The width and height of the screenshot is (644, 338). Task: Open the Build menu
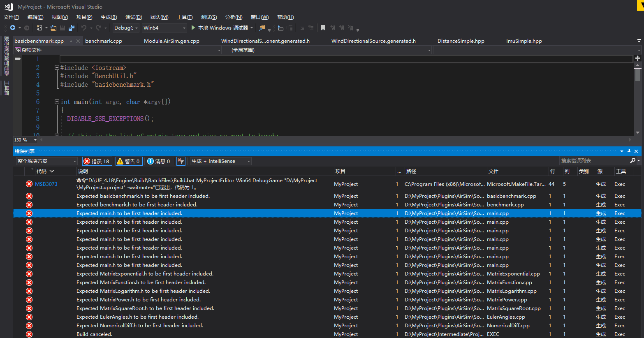[109, 17]
